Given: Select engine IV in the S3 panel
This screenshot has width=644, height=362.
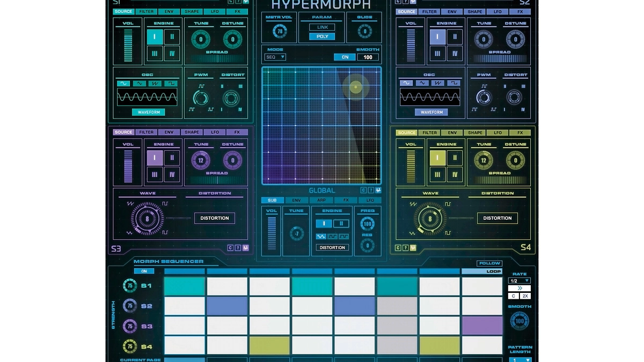Looking at the screenshot, I should [172, 174].
